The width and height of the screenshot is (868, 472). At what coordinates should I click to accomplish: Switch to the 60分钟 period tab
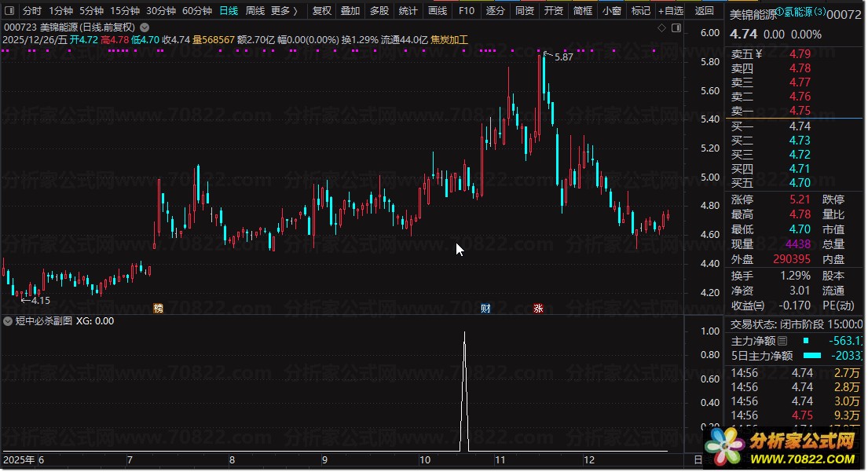tap(196, 11)
